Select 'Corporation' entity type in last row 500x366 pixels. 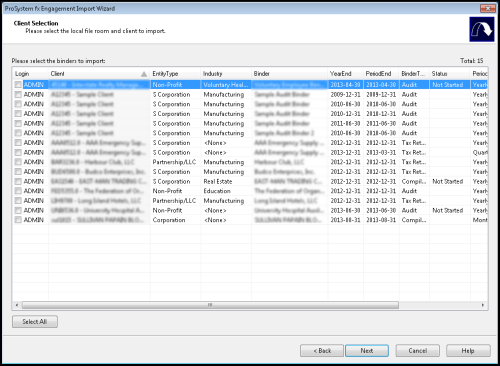[x=169, y=220]
